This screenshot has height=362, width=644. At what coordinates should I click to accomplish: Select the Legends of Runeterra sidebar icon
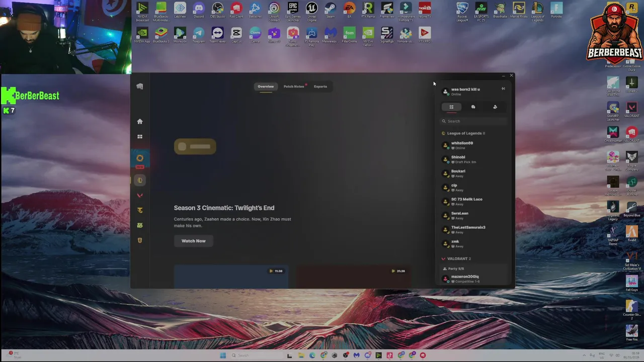140,240
